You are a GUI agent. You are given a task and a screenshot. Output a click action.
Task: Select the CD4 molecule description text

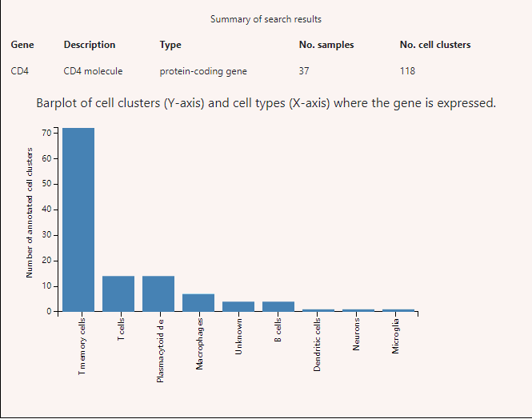tap(93, 71)
